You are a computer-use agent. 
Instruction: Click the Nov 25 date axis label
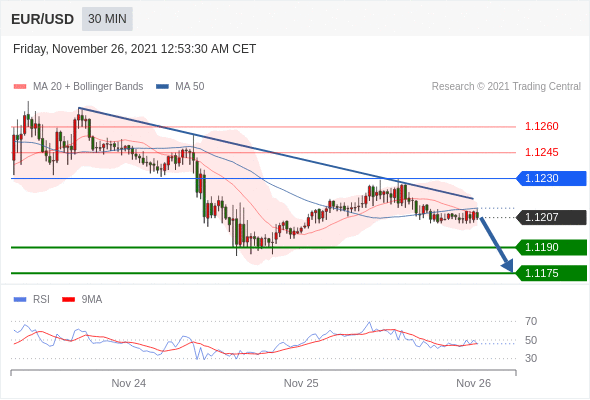click(x=301, y=383)
